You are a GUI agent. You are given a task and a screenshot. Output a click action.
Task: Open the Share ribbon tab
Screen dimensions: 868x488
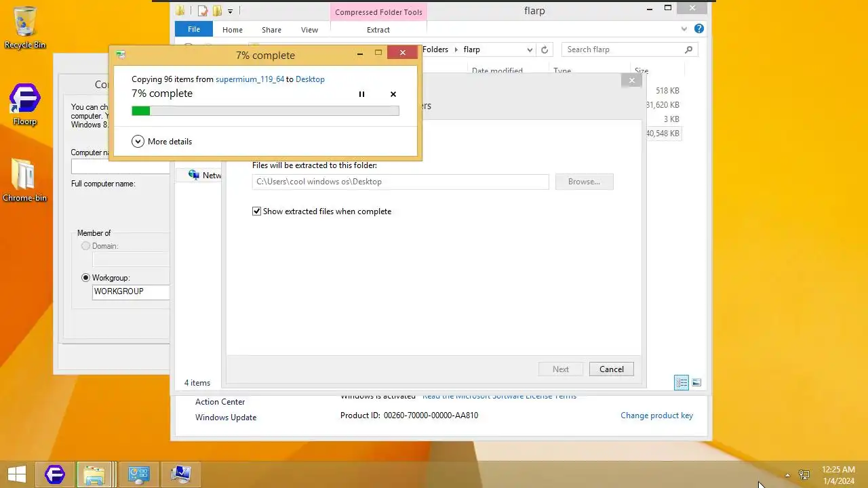point(271,30)
